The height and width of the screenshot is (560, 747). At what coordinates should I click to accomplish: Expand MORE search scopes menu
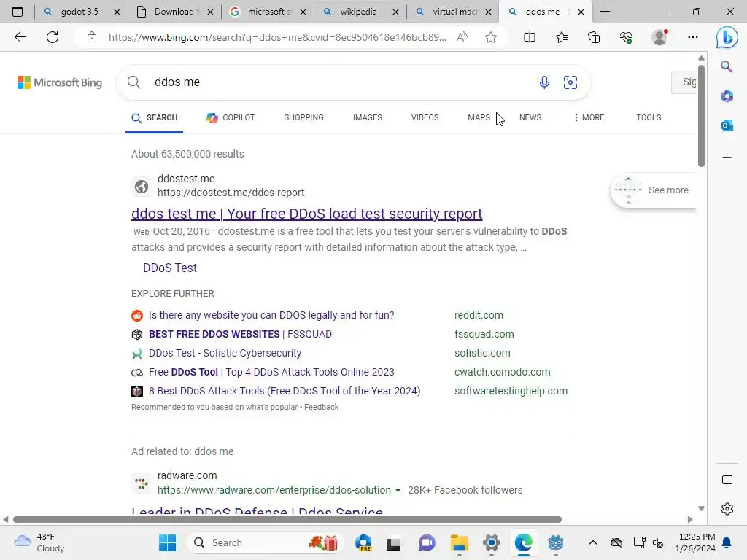(x=589, y=117)
